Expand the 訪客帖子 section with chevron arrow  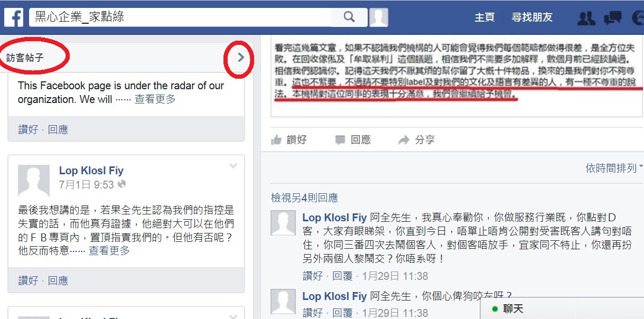pyautogui.click(x=241, y=57)
